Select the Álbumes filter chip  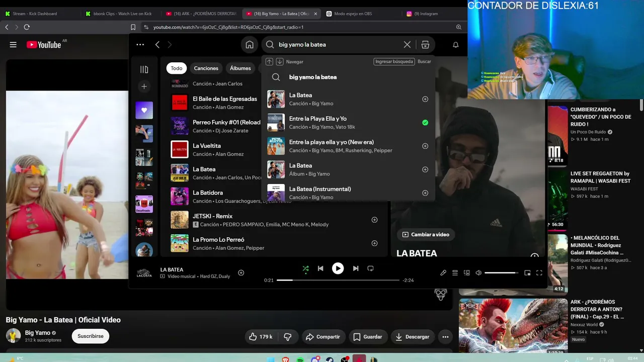coord(240,68)
